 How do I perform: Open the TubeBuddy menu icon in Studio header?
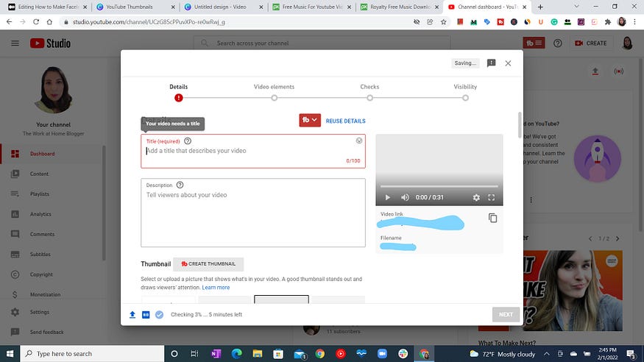[534, 43]
